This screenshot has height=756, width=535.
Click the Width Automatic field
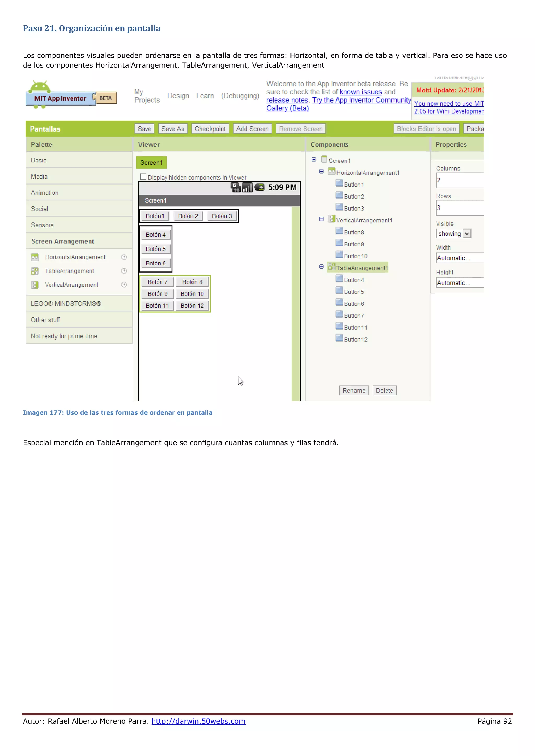click(460, 258)
